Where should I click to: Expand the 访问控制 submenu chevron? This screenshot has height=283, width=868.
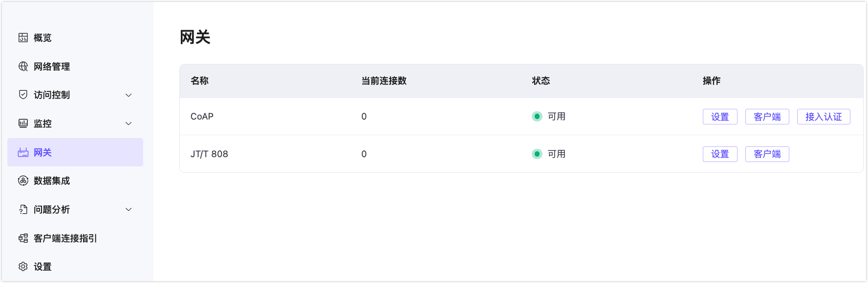(x=129, y=95)
